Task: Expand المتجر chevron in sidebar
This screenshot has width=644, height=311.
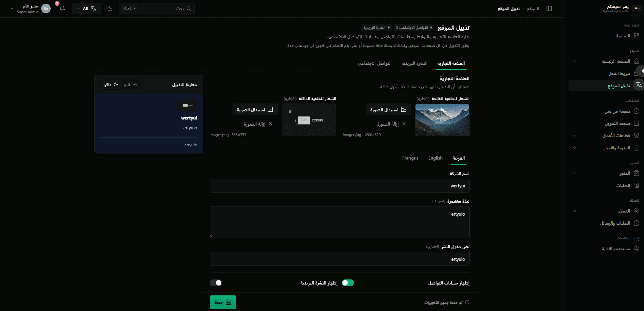Action: pos(574,173)
